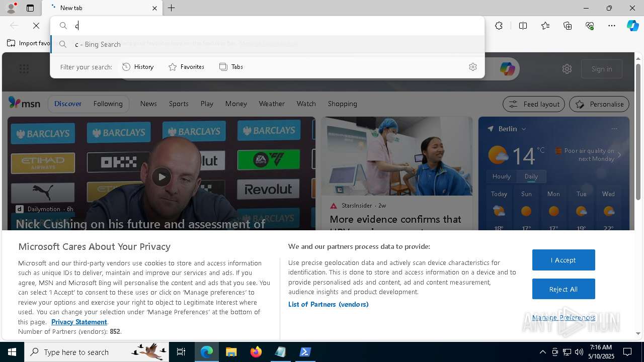Click the Personalise button
Image resolution: width=644 pixels, height=362 pixels.
(x=599, y=104)
